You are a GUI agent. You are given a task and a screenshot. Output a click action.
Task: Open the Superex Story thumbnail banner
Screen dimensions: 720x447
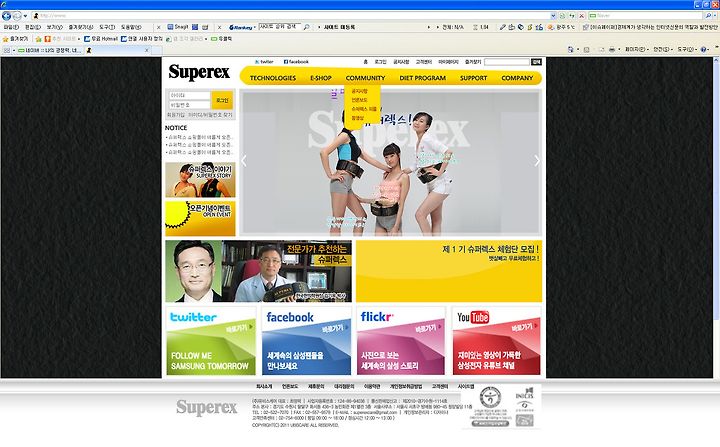[200, 179]
